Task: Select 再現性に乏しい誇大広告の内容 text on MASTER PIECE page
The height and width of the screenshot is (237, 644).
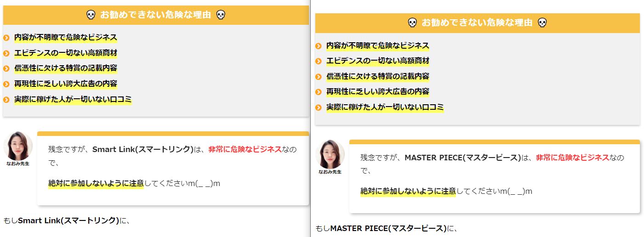Action: click(378, 91)
